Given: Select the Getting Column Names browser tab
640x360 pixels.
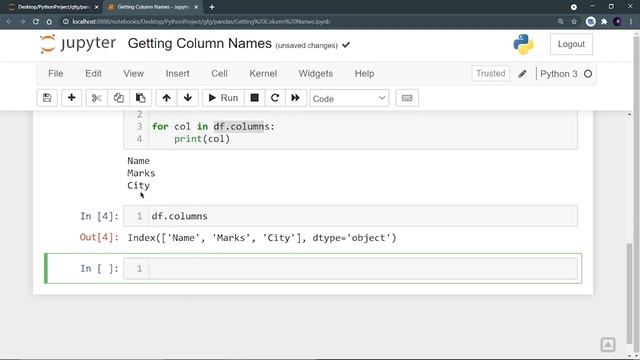Looking at the screenshot, I should pos(152,7).
